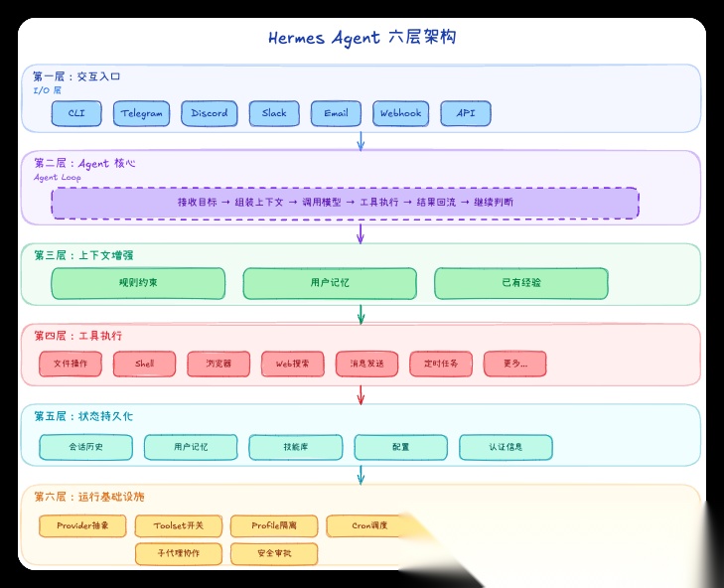Click "调用模型" in the agent loop
This screenshot has height=588, width=724.
(x=322, y=202)
